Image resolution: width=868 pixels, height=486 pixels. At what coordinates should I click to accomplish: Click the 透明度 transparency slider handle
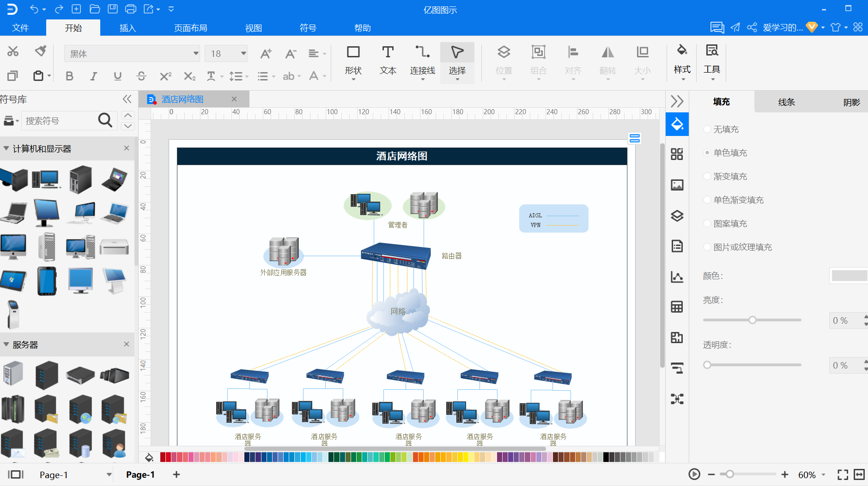pyautogui.click(x=707, y=365)
